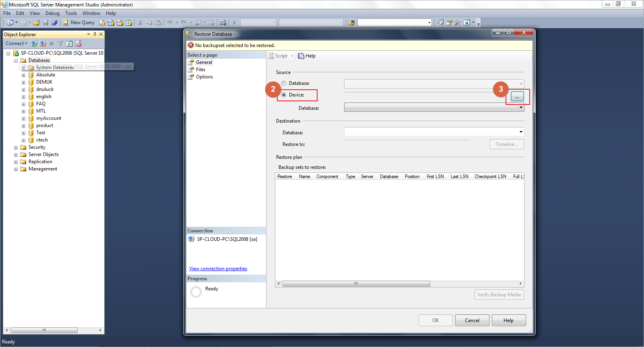The width and height of the screenshot is (644, 347).
Task: Open the Tools menu
Action: tap(71, 13)
